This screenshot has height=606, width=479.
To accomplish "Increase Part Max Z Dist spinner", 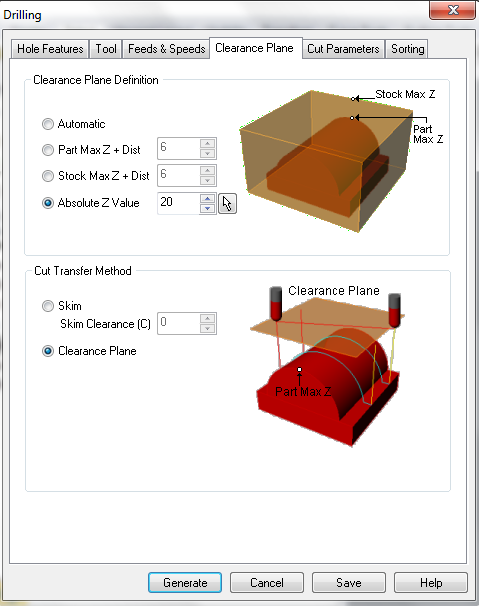I will tap(208, 143).
